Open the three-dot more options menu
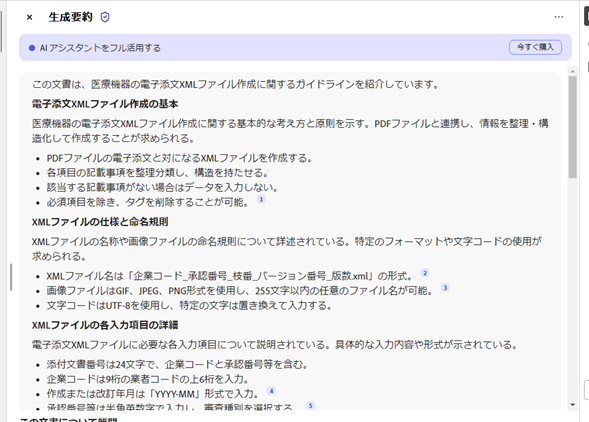 [559, 17]
